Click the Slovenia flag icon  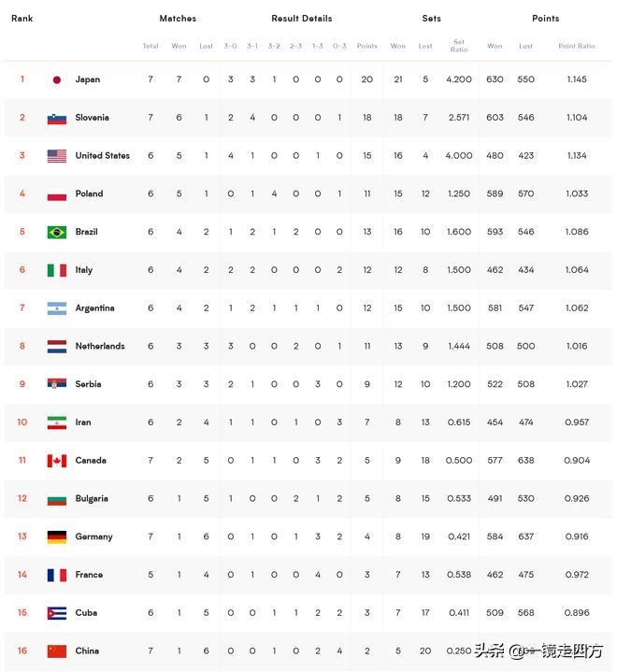click(56, 118)
